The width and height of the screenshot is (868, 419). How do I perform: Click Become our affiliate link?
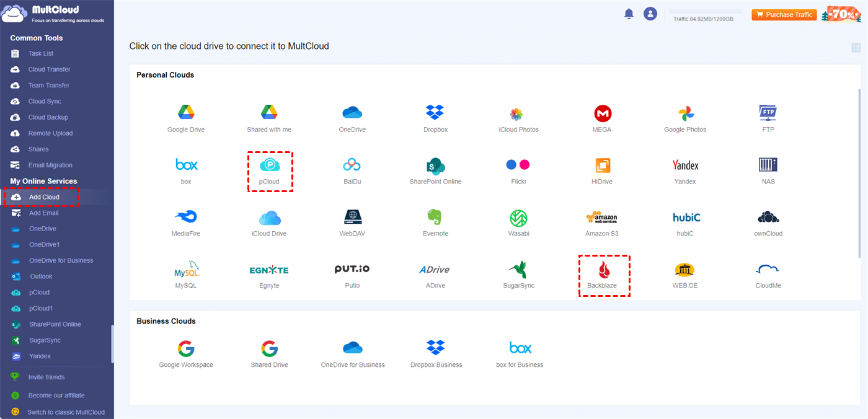click(x=57, y=395)
